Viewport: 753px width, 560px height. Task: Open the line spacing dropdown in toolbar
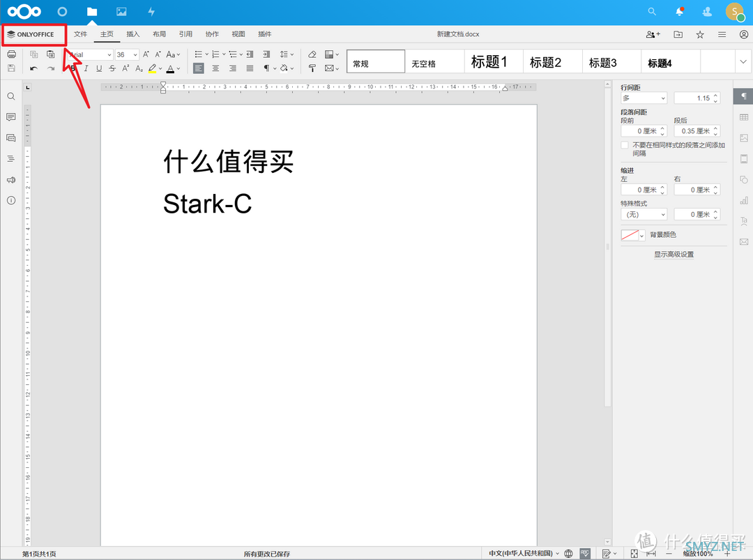(x=287, y=54)
